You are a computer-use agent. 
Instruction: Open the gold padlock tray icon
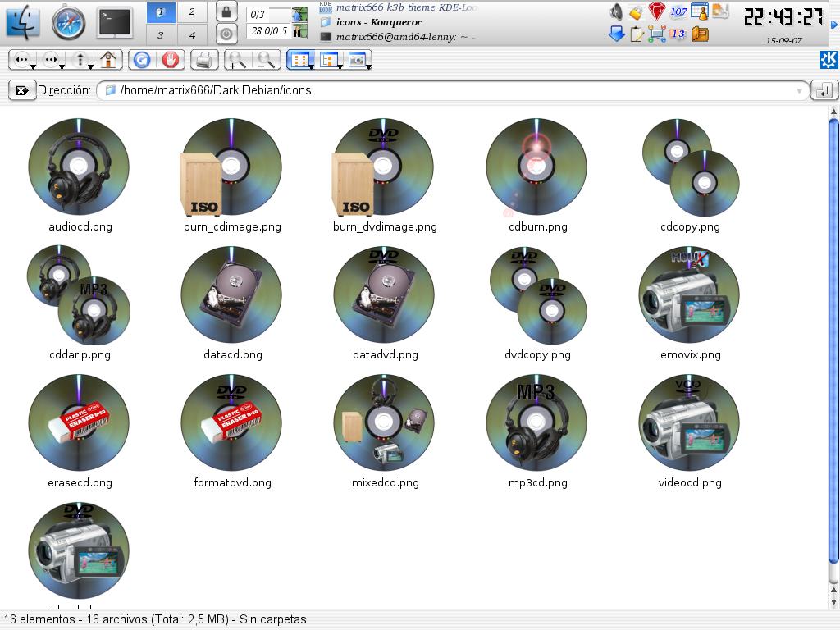point(636,11)
